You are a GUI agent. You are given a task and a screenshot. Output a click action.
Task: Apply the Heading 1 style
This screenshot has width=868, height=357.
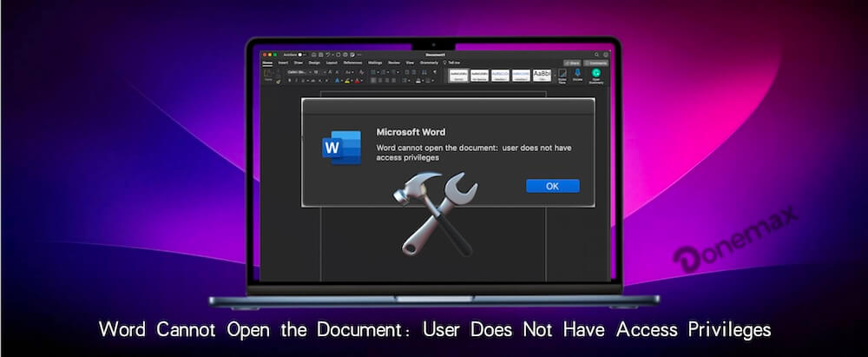501,76
